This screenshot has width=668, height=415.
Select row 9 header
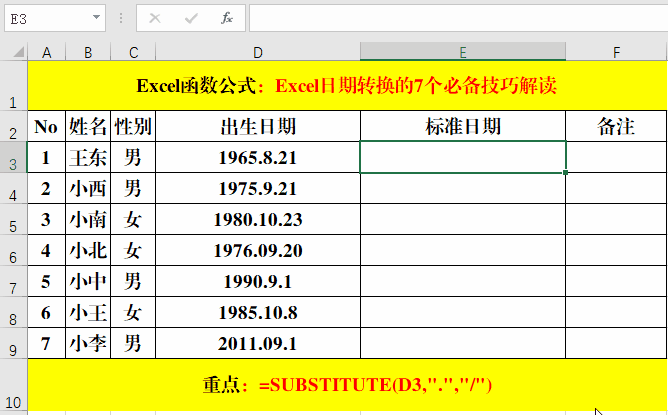(x=14, y=344)
